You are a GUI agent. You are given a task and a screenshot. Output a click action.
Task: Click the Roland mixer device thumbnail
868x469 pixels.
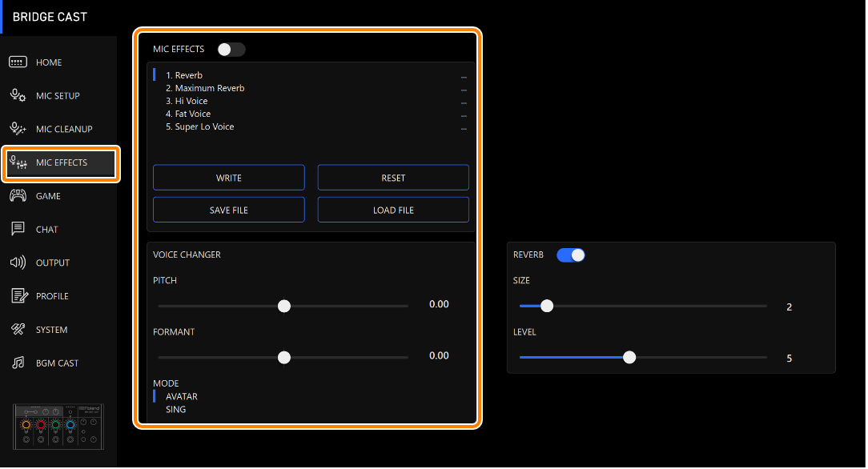tap(58, 427)
